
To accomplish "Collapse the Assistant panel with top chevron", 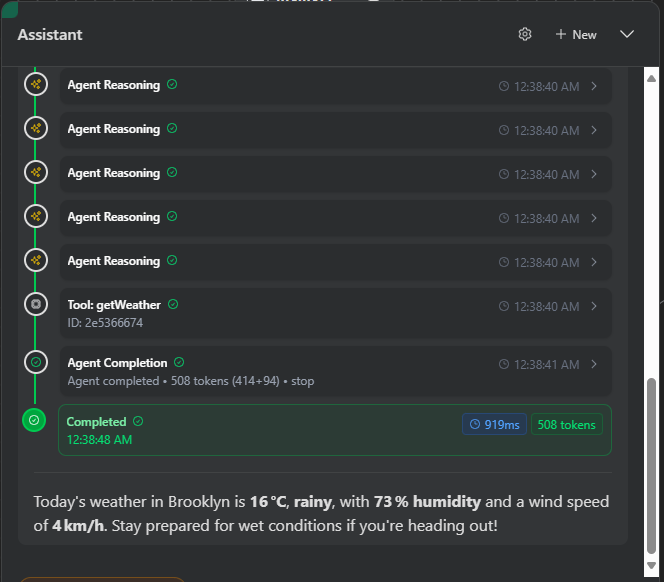I will click(627, 34).
